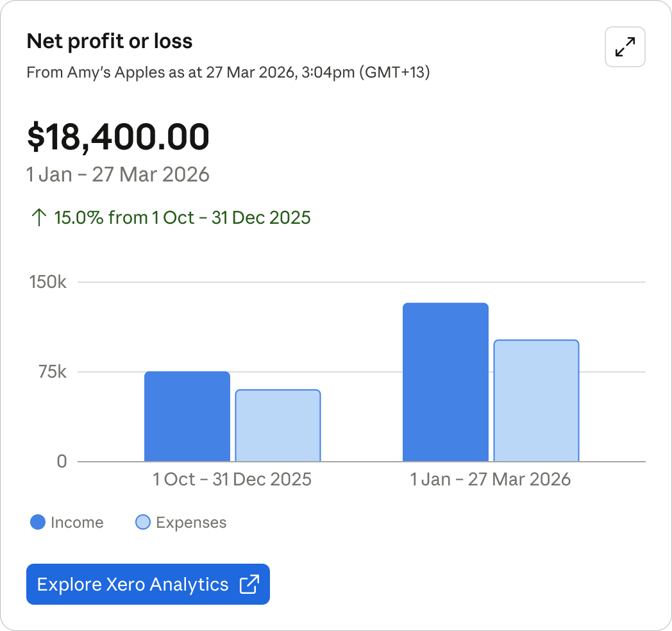Click the 150k y-axis label
672x631 pixels.
[x=48, y=282]
